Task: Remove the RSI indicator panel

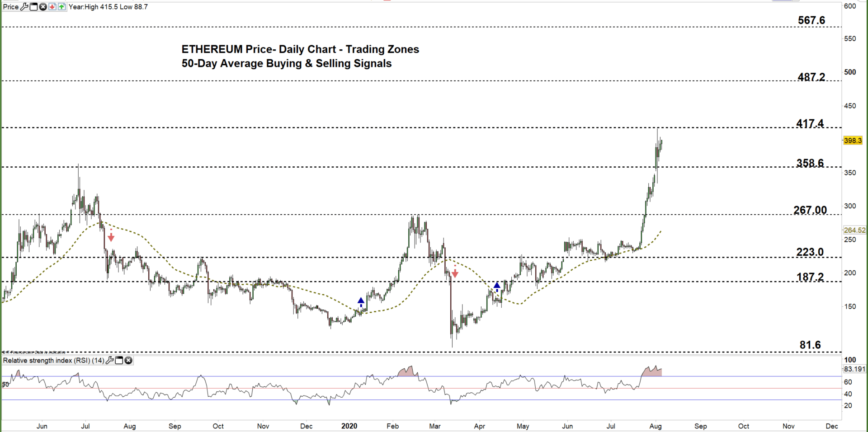Action: coord(128,361)
